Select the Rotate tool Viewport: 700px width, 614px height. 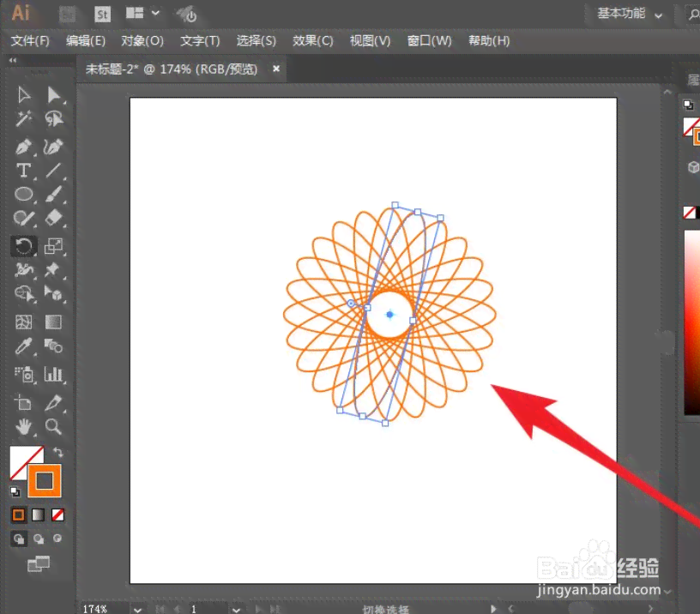tap(24, 246)
